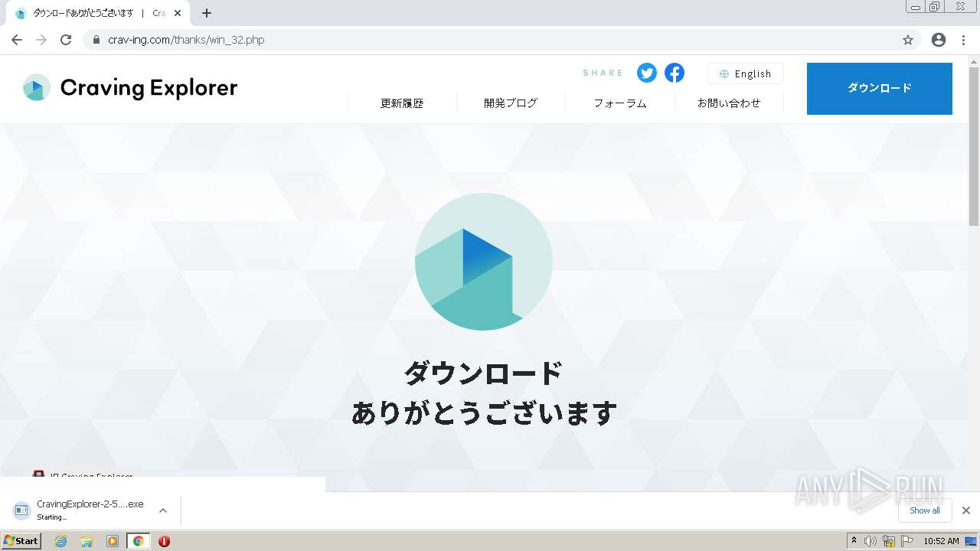Bookmark this page with the star icon
Image resolution: width=980 pixels, height=551 pixels.
coord(908,40)
